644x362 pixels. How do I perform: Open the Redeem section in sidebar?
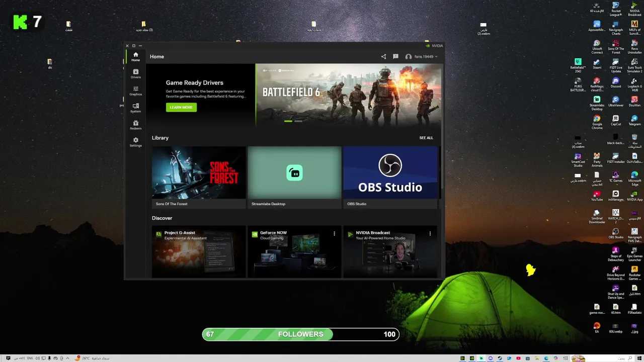click(135, 125)
